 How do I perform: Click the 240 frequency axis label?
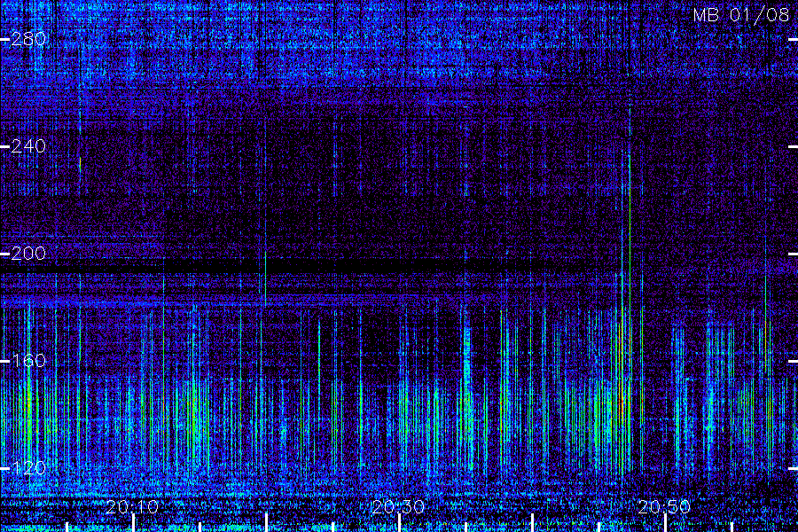click(28, 146)
